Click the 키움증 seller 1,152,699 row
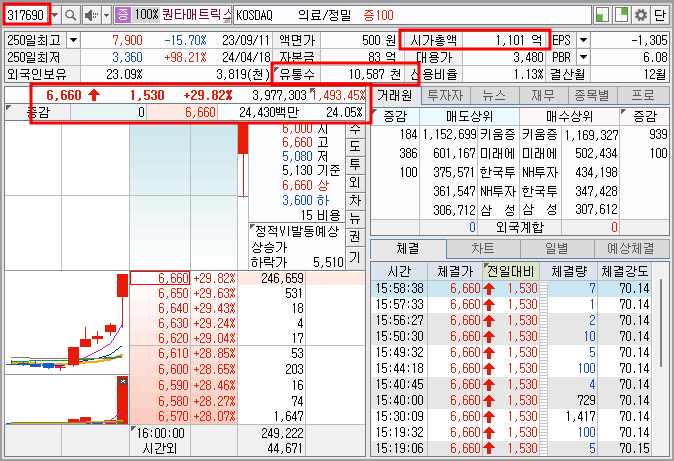 (x=469, y=135)
